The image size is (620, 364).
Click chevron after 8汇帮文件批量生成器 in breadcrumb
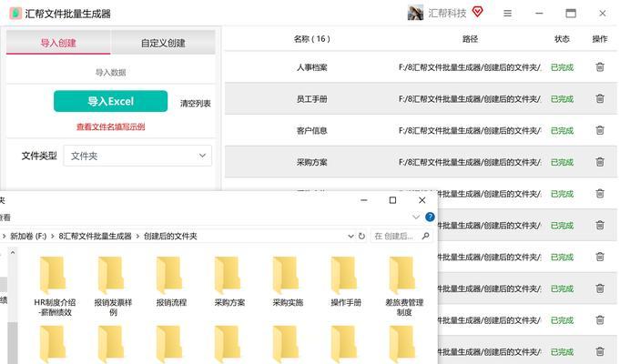pyautogui.click(x=137, y=237)
